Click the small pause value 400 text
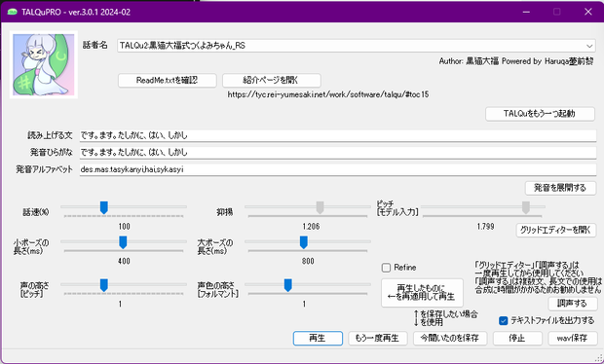Screen dimensions: 604x364 pos(124,261)
